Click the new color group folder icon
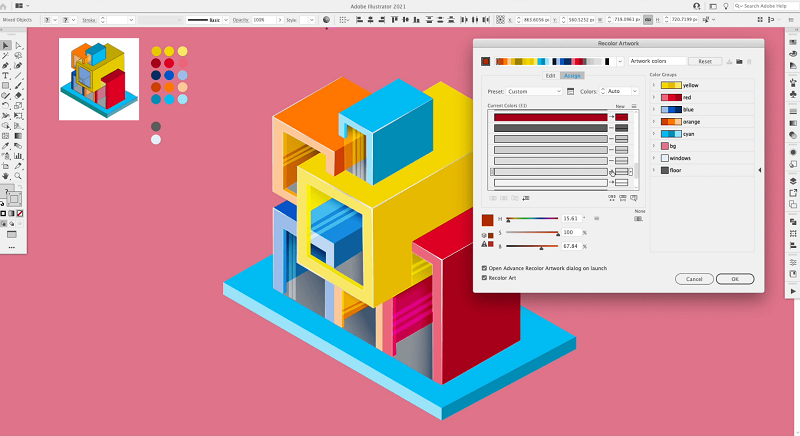The image size is (800, 436). [738, 61]
